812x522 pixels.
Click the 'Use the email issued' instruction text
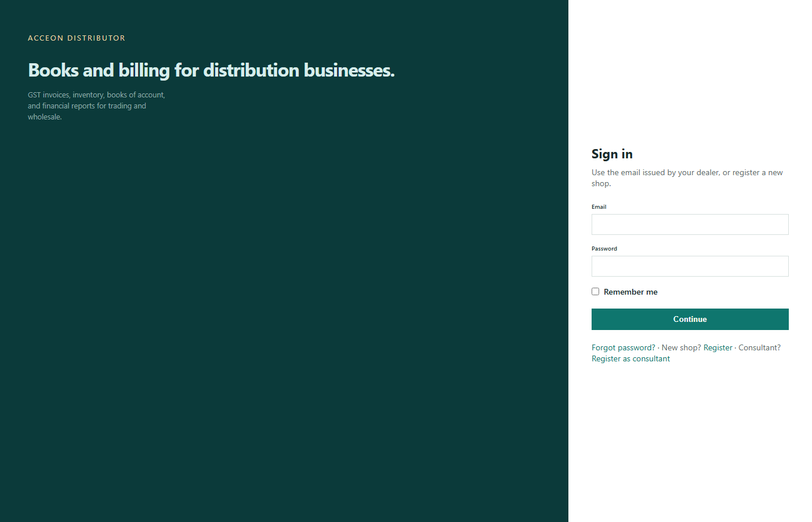point(687,178)
